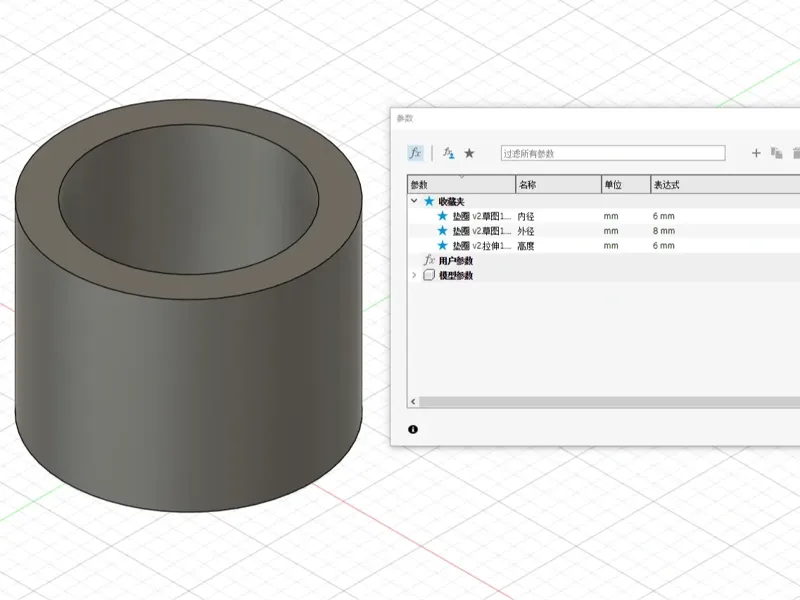Add a new parameter with plus icon
Screen dimensions: 800x600
756,153
